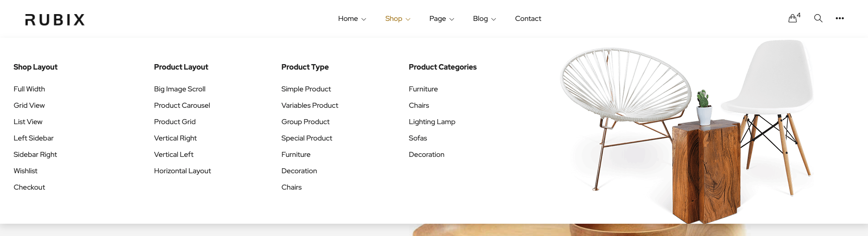Open the Variables Product type
The width and height of the screenshot is (868, 236).
click(309, 105)
